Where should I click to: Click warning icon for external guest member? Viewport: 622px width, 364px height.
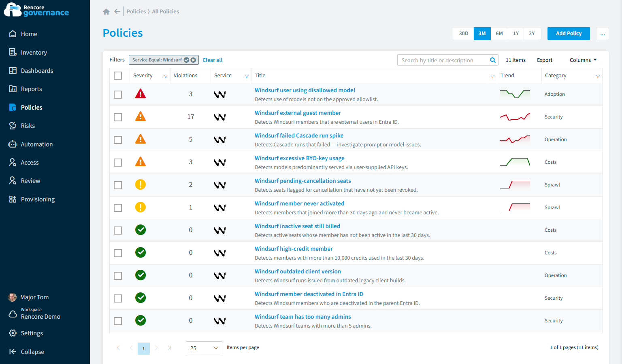(x=141, y=116)
